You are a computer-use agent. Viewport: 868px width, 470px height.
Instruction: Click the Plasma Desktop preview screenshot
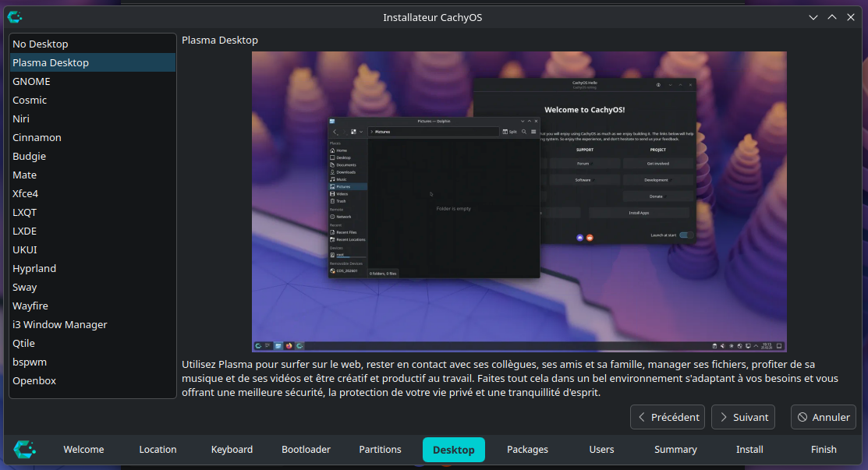point(519,201)
